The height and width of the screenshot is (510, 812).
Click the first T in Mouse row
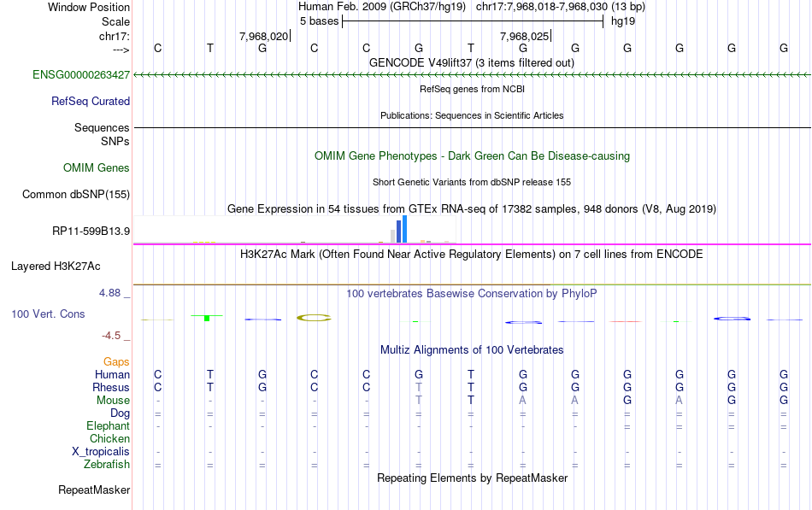click(x=419, y=401)
